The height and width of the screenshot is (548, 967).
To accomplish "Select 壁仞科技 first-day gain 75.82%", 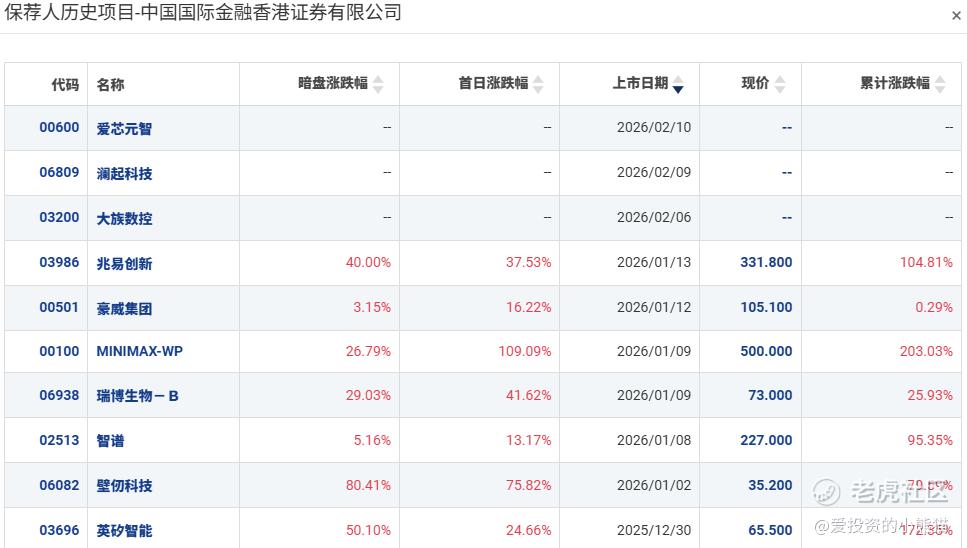I will pos(529,486).
